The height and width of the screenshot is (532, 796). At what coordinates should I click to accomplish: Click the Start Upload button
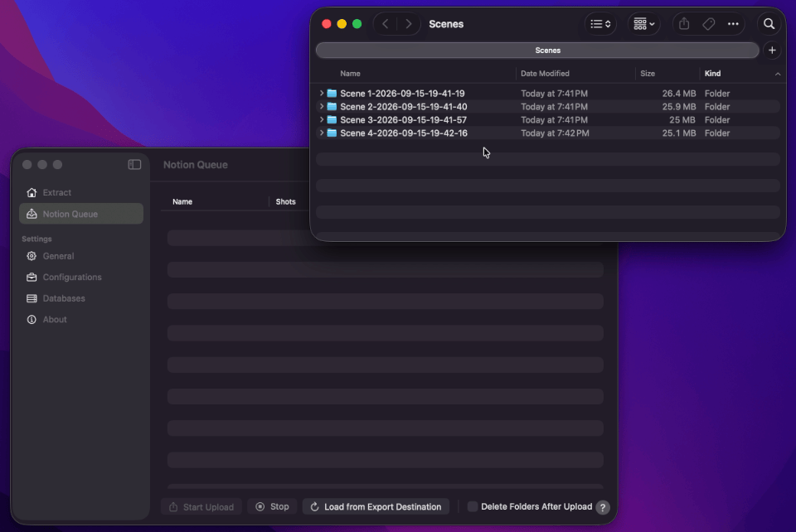[x=201, y=506]
